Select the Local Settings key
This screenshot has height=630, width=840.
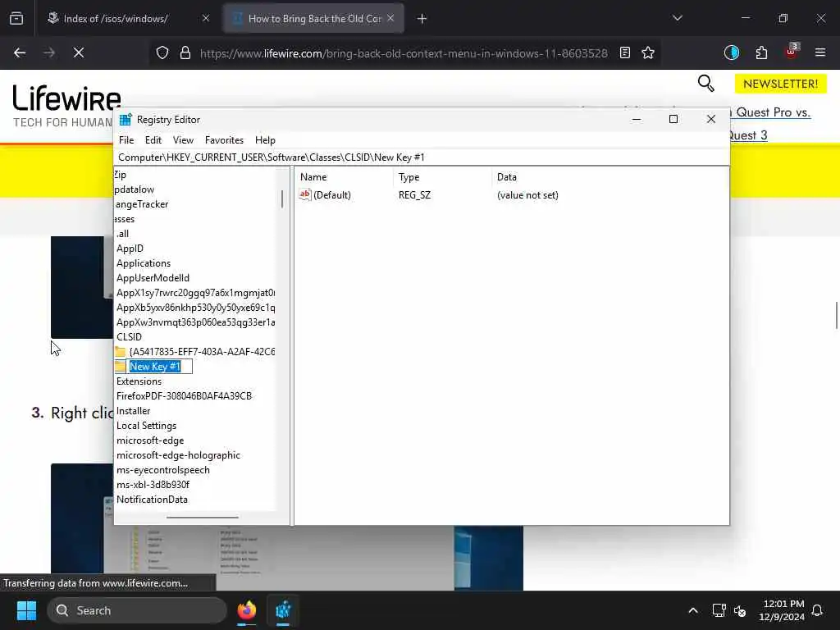tap(146, 426)
